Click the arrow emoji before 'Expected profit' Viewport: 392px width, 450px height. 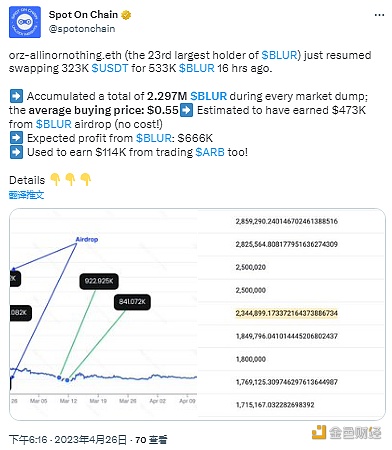(x=16, y=138)
